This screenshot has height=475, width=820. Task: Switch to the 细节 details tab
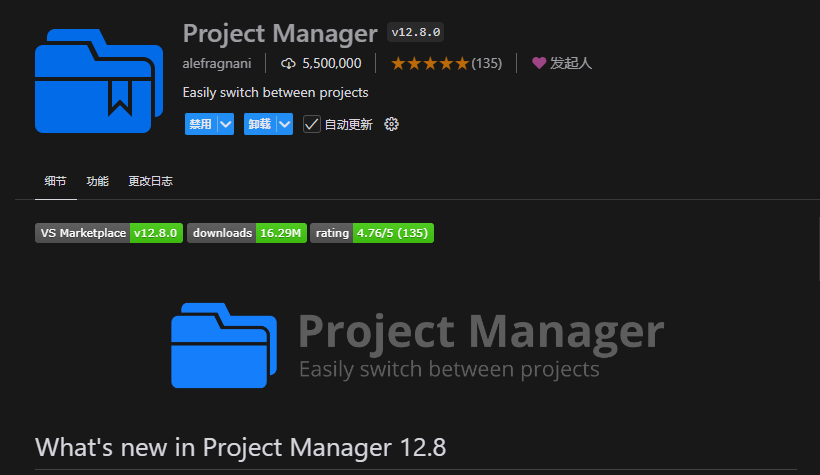pos(55,181)
